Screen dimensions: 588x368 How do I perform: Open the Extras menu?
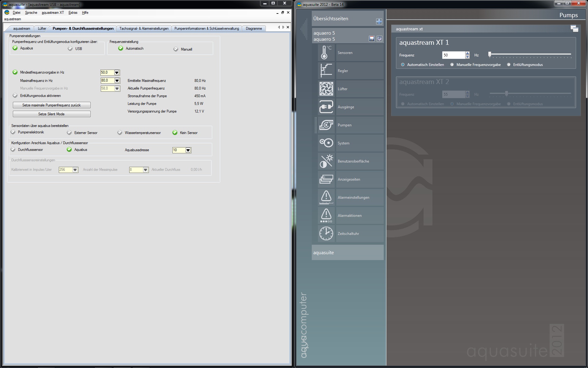(x=73, y=13)
